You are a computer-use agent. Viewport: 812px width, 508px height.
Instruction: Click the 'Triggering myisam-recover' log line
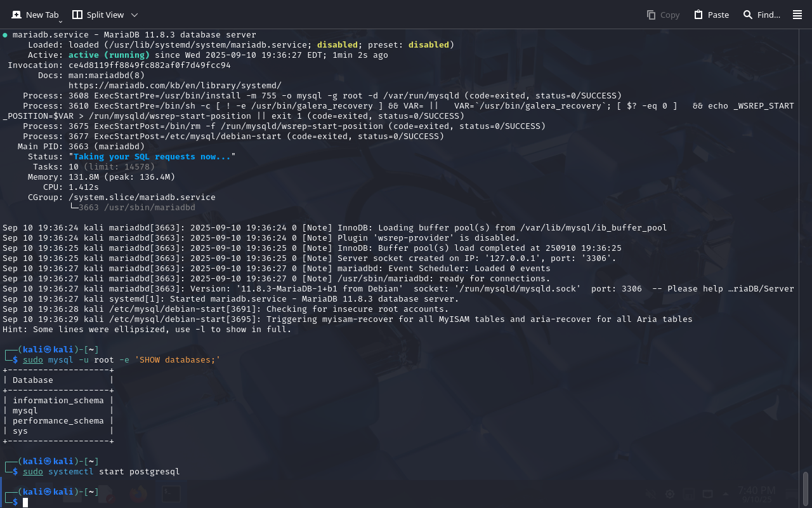pos(348,319)
